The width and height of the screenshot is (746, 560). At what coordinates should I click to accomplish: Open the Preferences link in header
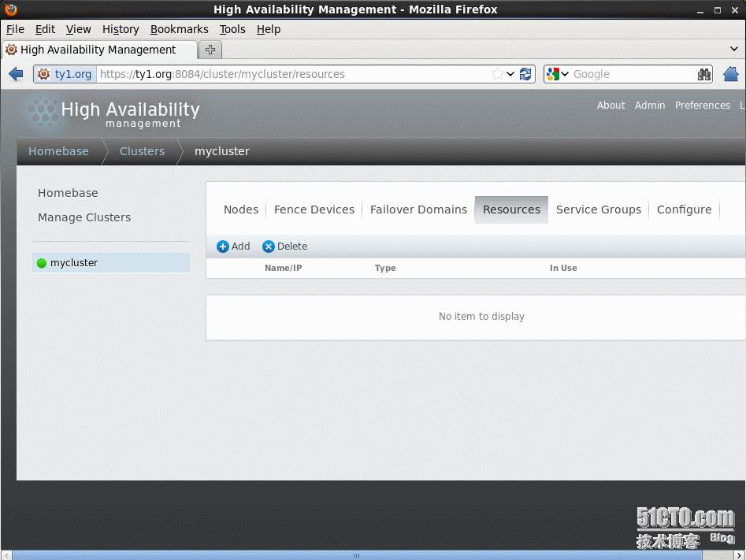click(x=702, y=106)
